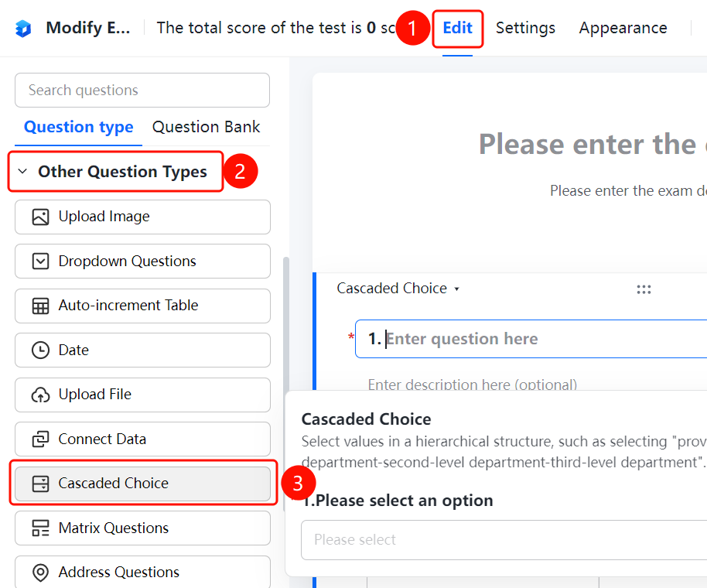This screenshot has width=707, height=588.
Task: Add a Connect Data question
Action: (x=142, y=439)
